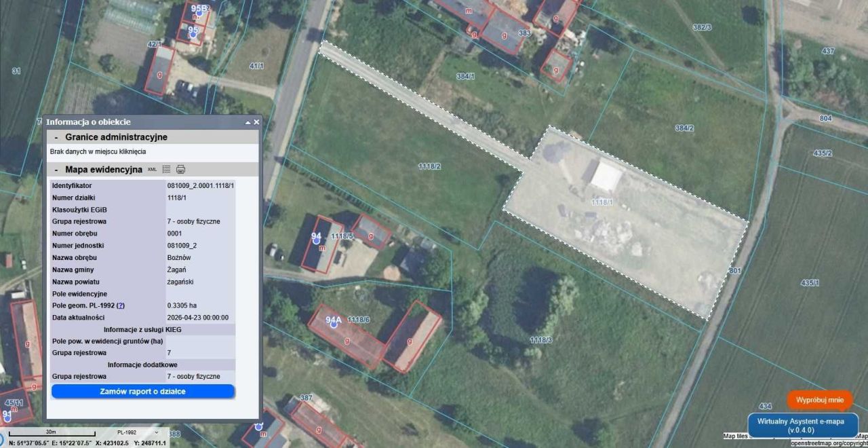Screen dimensions: 868x448
Task: Click the list report icon beside Mapa ewidencyjna
Action: pyautogui.click(x=167, y=169)
